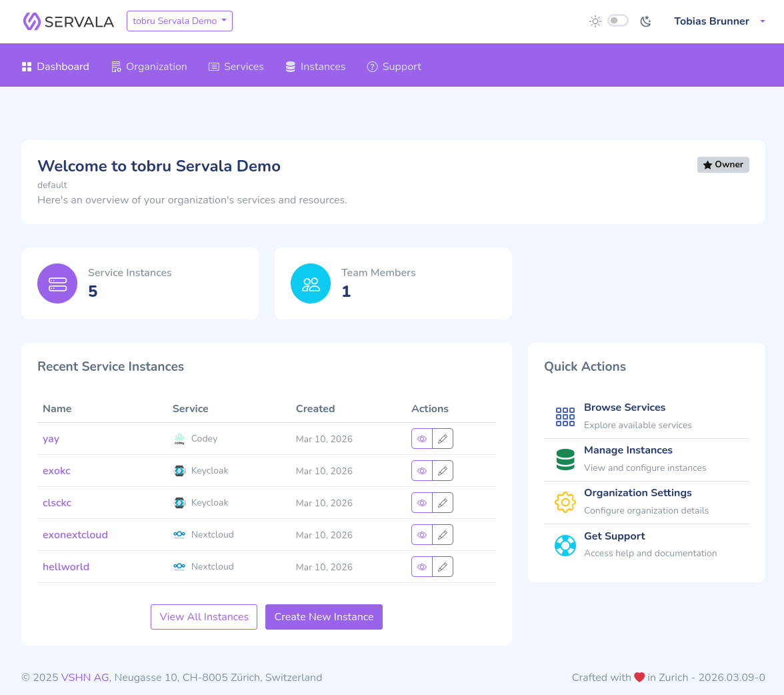Open the Instances nav item
Screen dimensions: 784x695
tap(315, 67)
